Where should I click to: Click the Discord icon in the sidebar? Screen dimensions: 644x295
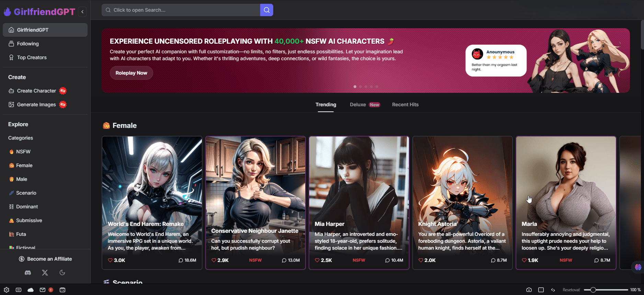(28, 273)
